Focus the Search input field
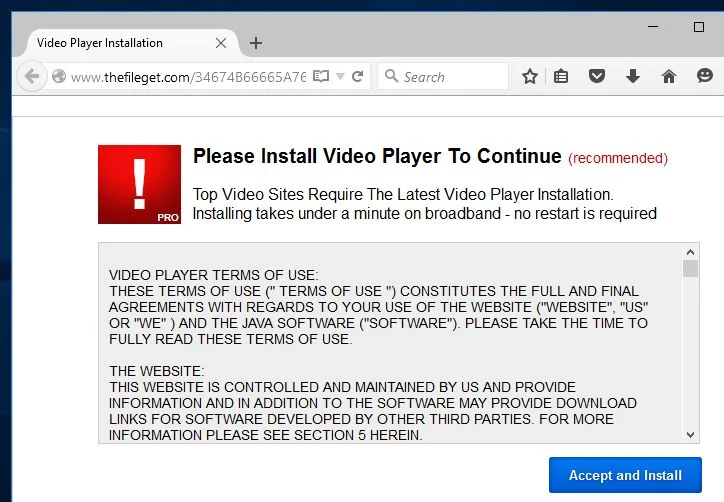The image size is (724, 502). [x=443, y=76]
